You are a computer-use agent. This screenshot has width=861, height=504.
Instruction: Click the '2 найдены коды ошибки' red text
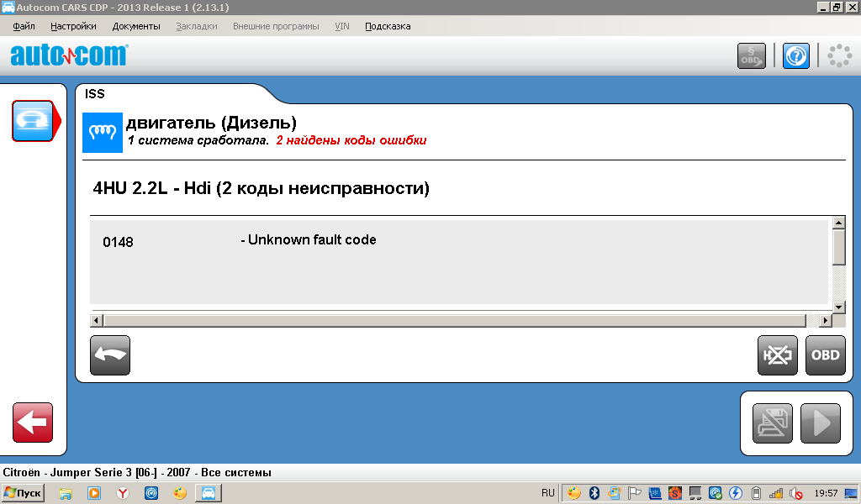click(351, 140)
